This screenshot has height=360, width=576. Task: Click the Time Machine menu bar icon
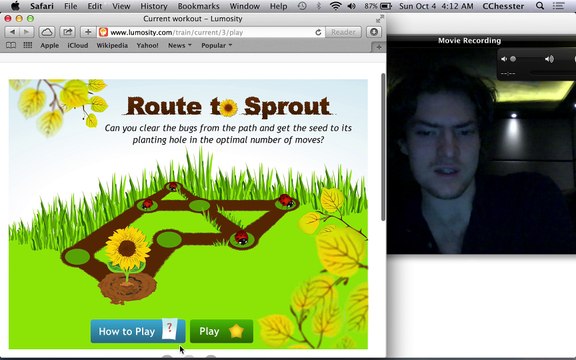(302, 6)
